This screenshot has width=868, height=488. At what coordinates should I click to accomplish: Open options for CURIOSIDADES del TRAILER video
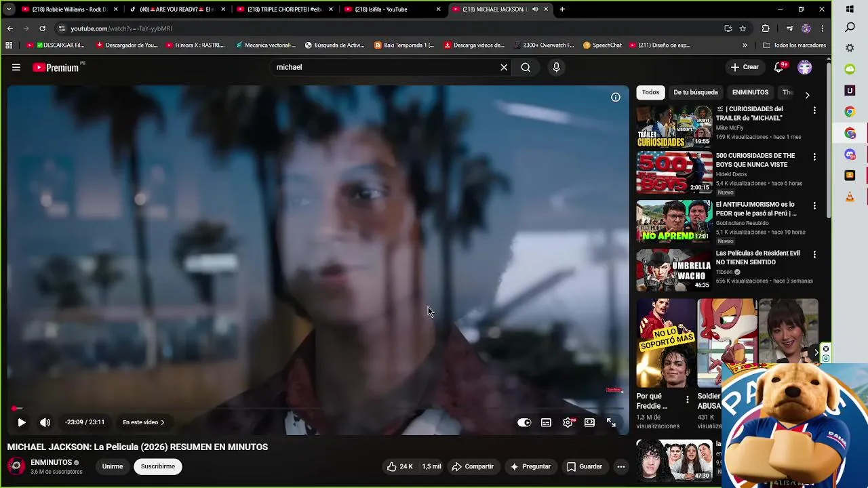(814, 110)
